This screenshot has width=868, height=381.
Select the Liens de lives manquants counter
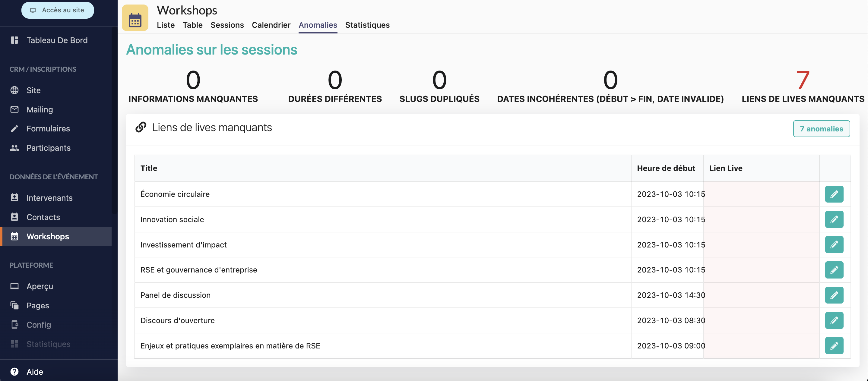point(803,86)
